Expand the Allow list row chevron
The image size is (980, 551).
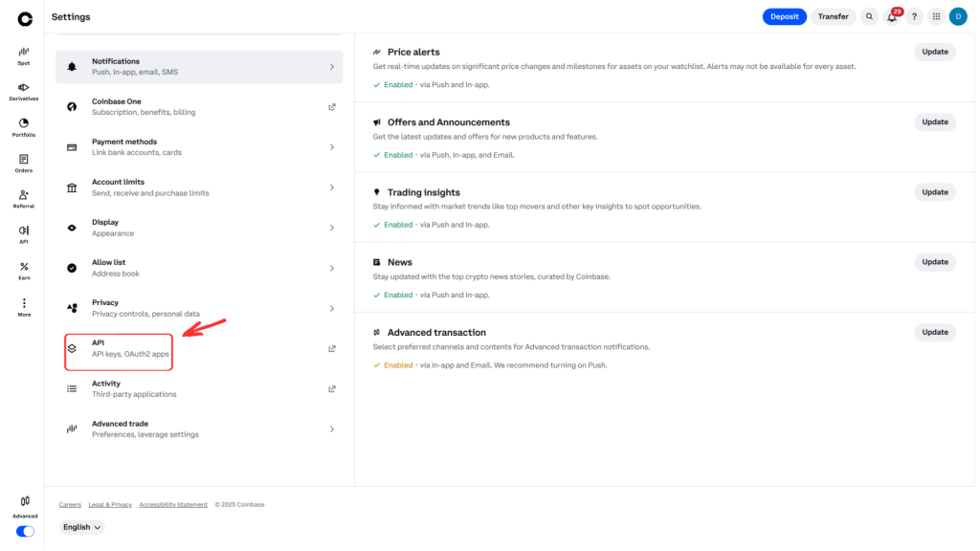[332, 268]
